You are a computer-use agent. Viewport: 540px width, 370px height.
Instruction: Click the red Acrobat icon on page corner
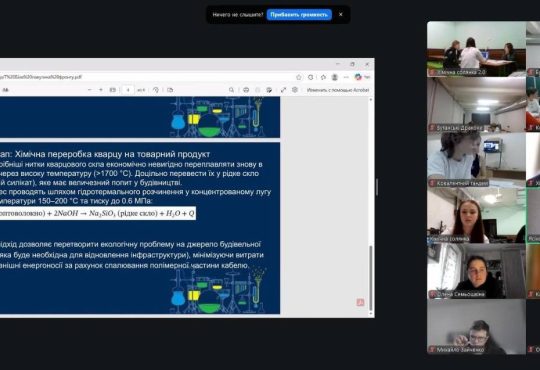coord(360,302)
